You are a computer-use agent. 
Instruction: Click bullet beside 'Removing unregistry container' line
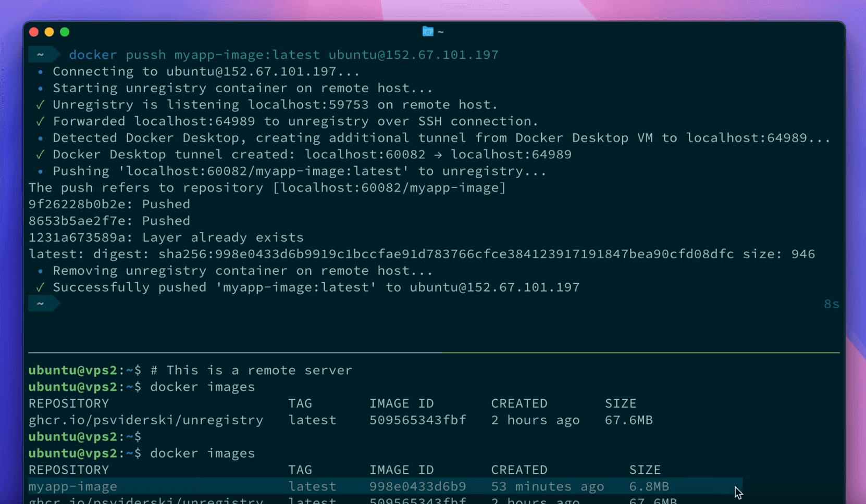click(40, 271)
